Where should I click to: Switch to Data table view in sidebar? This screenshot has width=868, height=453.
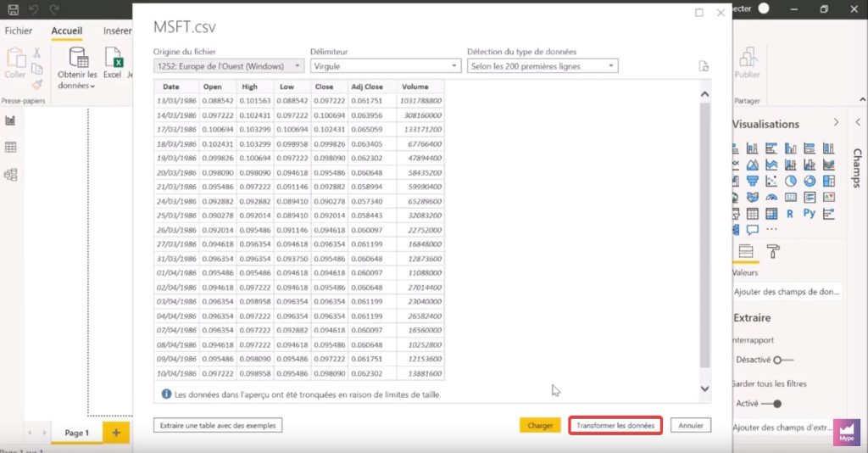point(10,148)
